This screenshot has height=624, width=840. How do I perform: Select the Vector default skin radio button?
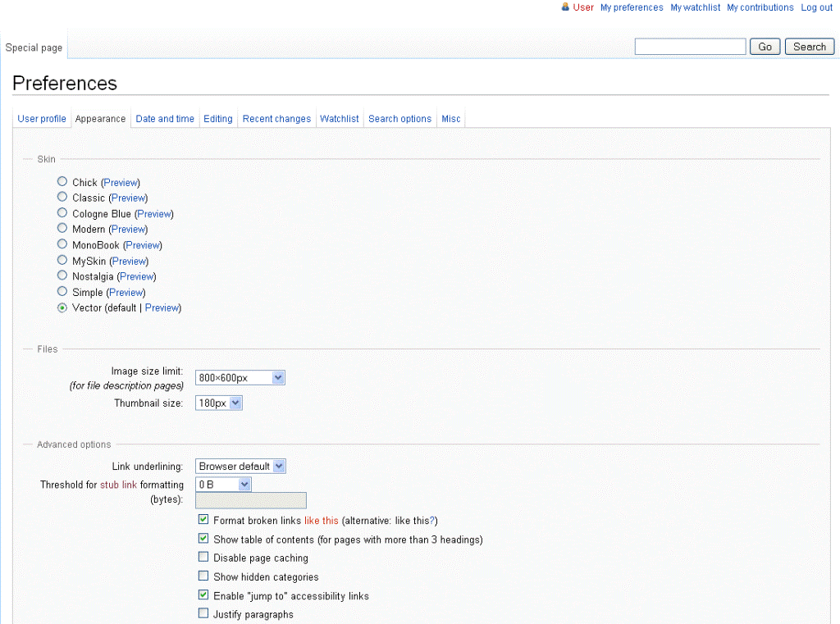click(x=62, y=307)
